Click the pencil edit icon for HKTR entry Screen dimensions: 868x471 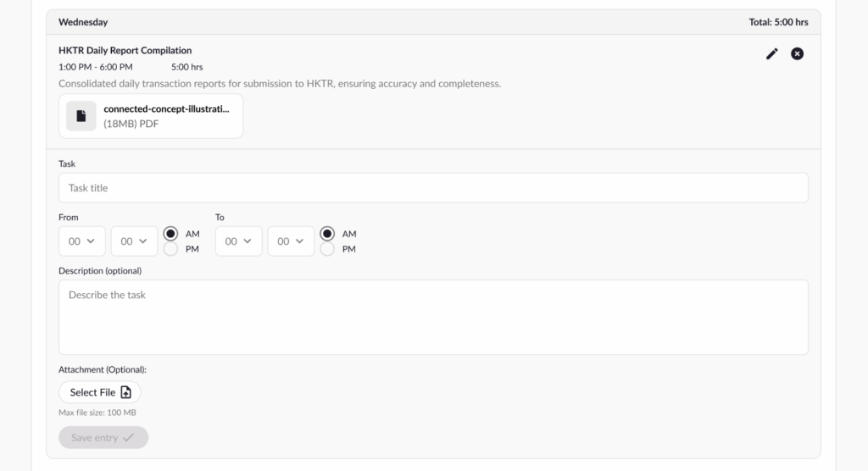(771, 54)
